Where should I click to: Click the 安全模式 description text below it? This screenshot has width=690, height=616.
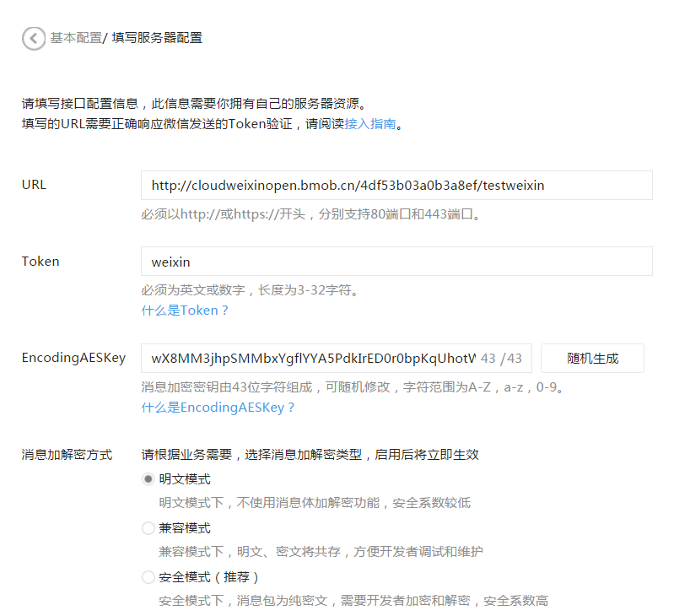[353, 601]
